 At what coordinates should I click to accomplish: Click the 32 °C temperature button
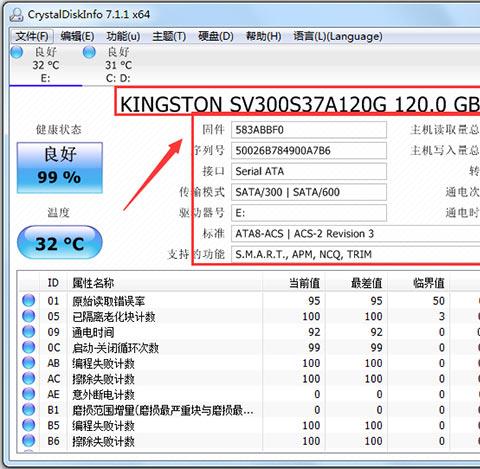60,242
